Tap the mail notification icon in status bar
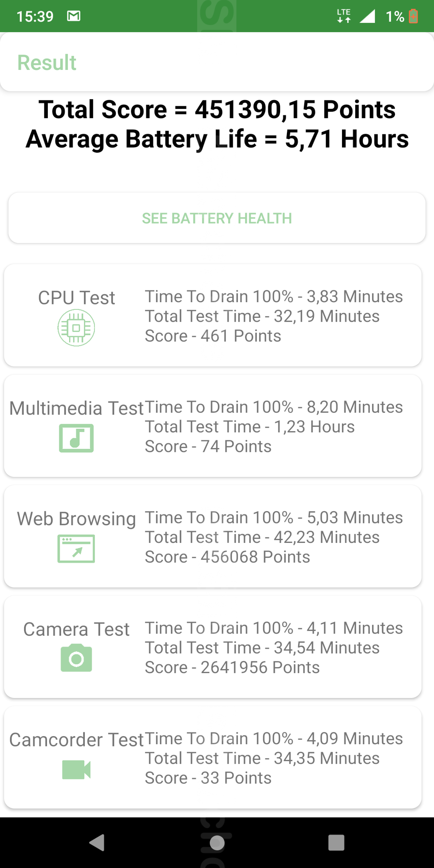Screen dimensions: 434x868 coord(74,16)
